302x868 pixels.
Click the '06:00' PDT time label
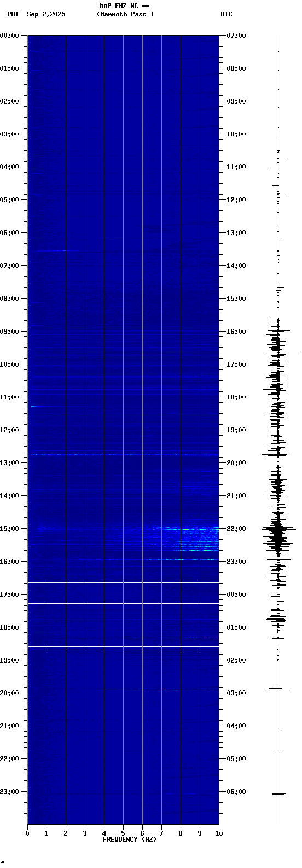(9, 233)
